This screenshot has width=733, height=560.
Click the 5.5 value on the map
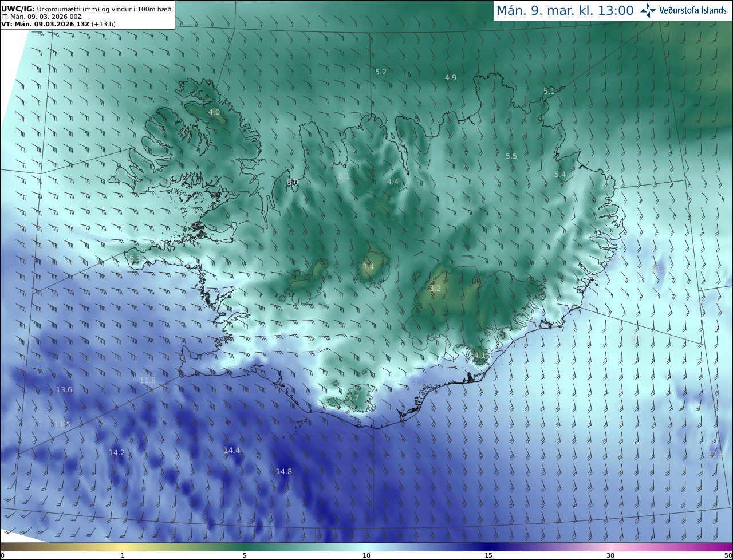tap(511, 156)
